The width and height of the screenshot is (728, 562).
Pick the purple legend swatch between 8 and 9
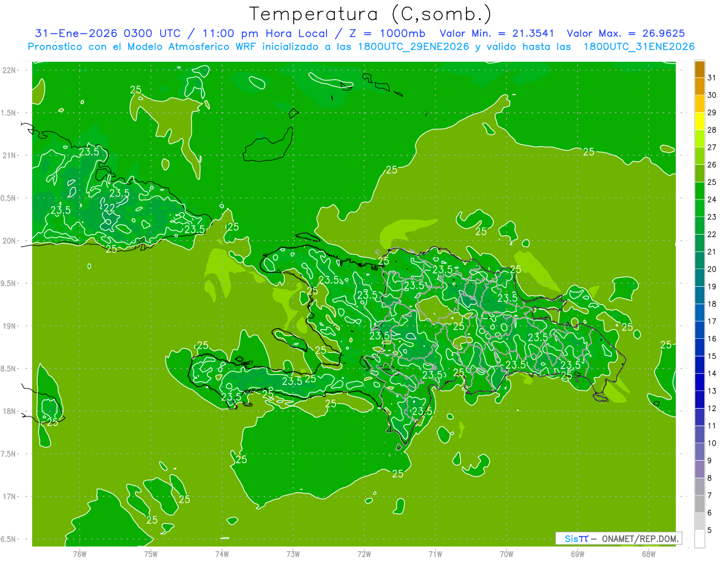pos(699,469)
